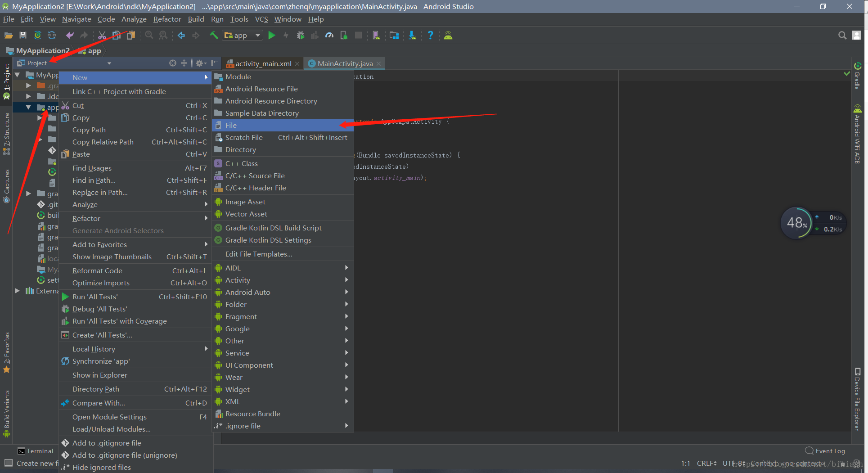The image size is (868, 473).
Task: Toggle the 1: Project tool window
Action: 6,81
